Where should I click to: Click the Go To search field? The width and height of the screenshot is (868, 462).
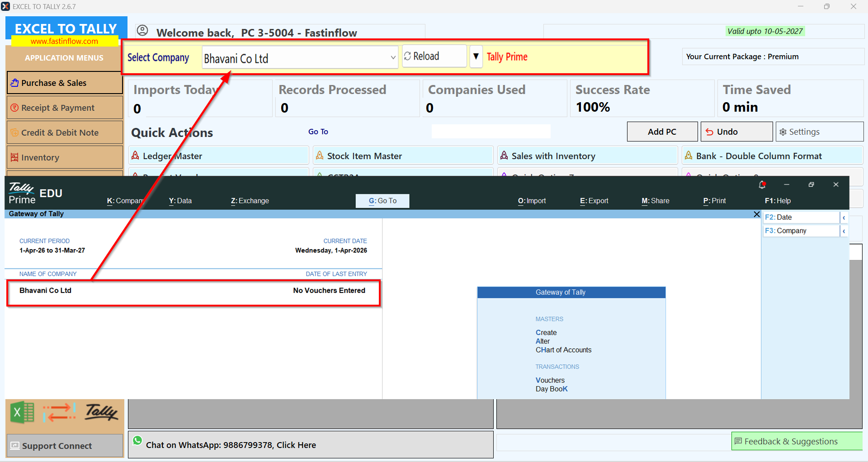(x=491, y=132)
